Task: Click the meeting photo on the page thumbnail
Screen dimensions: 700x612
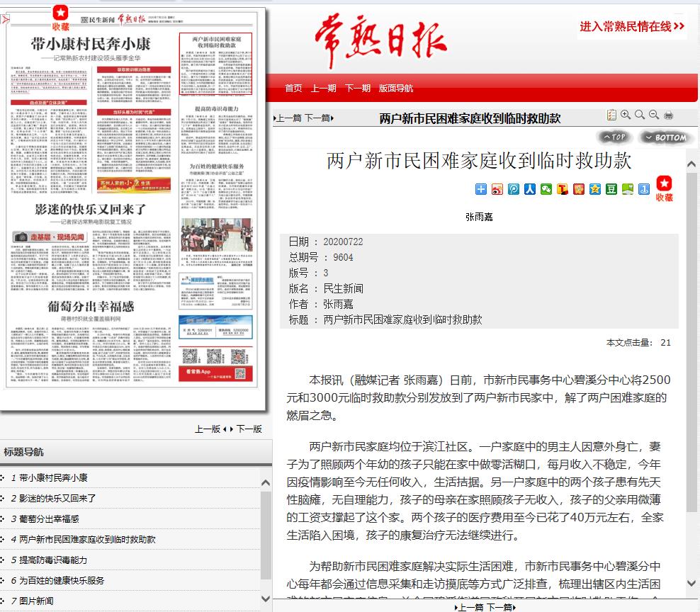Action: tap(217, 234)
